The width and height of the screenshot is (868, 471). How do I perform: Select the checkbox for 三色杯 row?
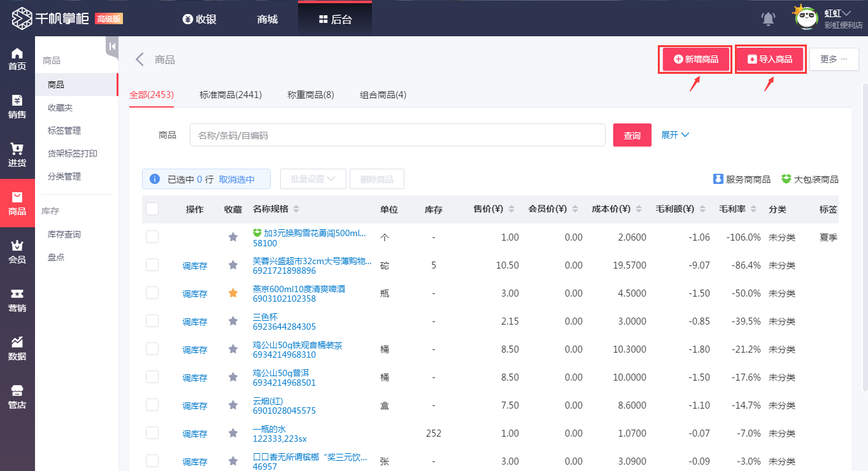tap(152, 321)
